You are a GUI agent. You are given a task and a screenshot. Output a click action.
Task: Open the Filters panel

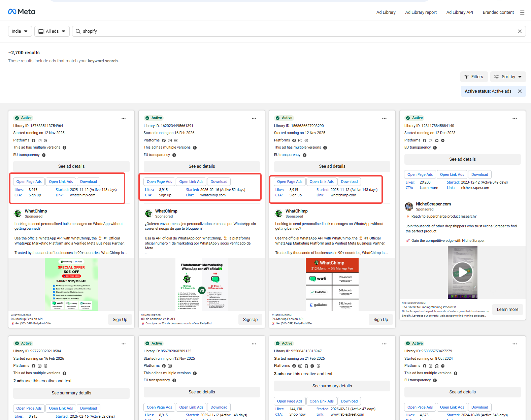473,77
